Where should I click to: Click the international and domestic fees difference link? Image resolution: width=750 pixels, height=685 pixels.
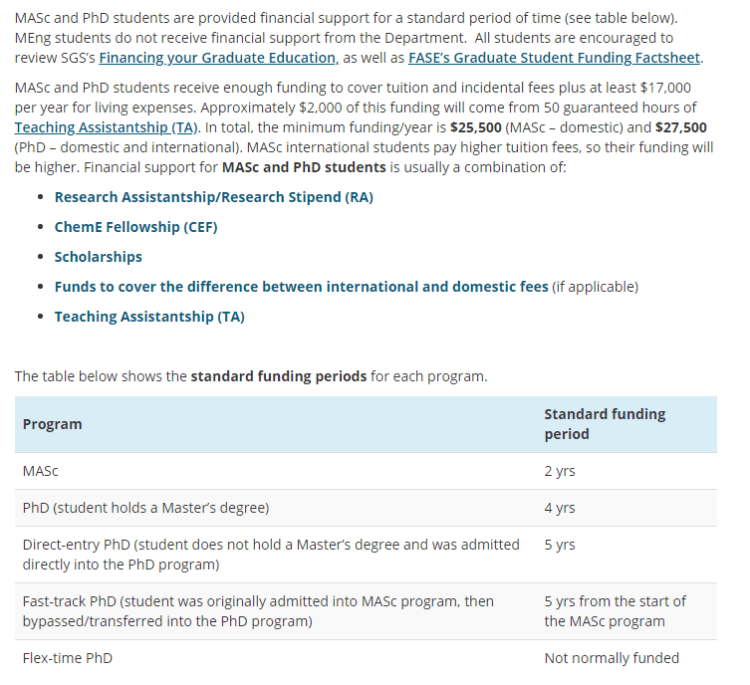tap(301, 287)
